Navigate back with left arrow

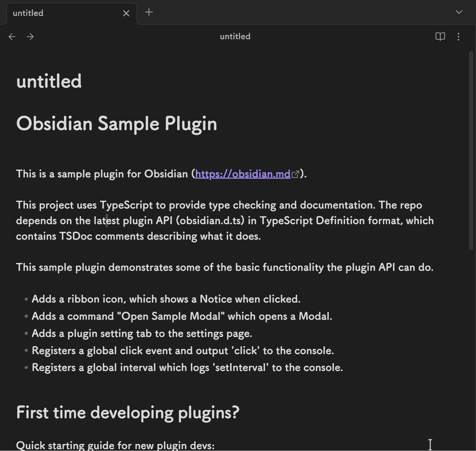pyautogui.click(x=12, y=37)
